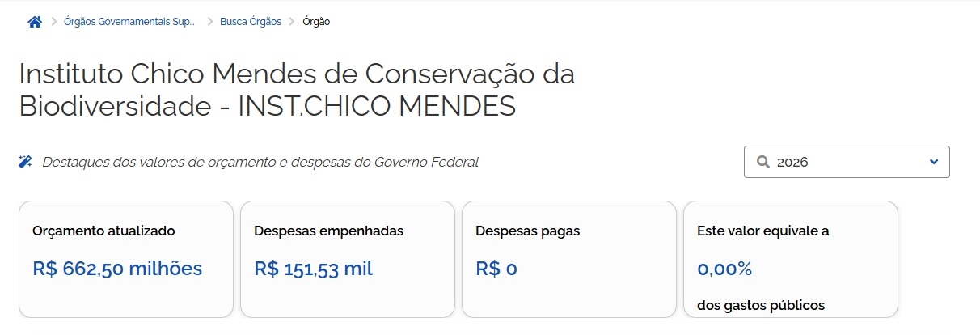
Task: Select the R$ 662,50 milhões value
Action: (x=117, y=269)
